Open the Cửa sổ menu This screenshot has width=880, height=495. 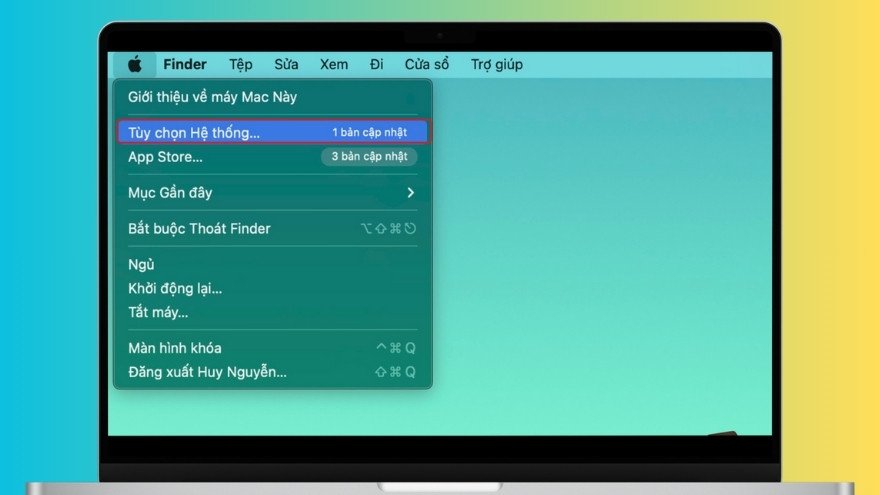[x=427, y=65]
